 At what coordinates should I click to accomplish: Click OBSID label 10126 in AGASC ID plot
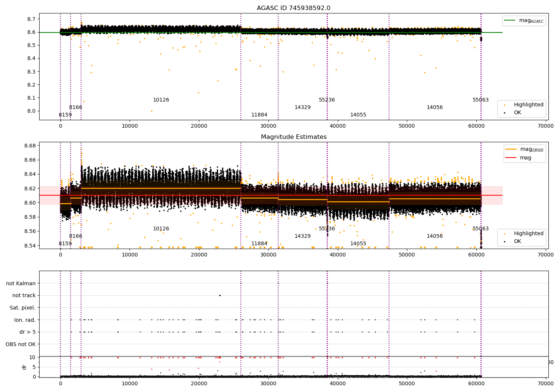coord(161,100)
